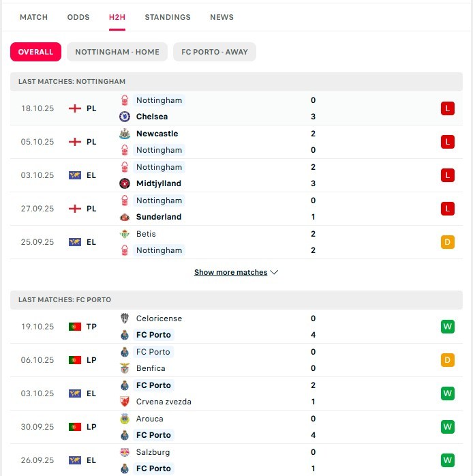The width and height of the screenshot is (473, 476).
Task: Switch filter to Nottingham - Home
Action: (117, 52)
